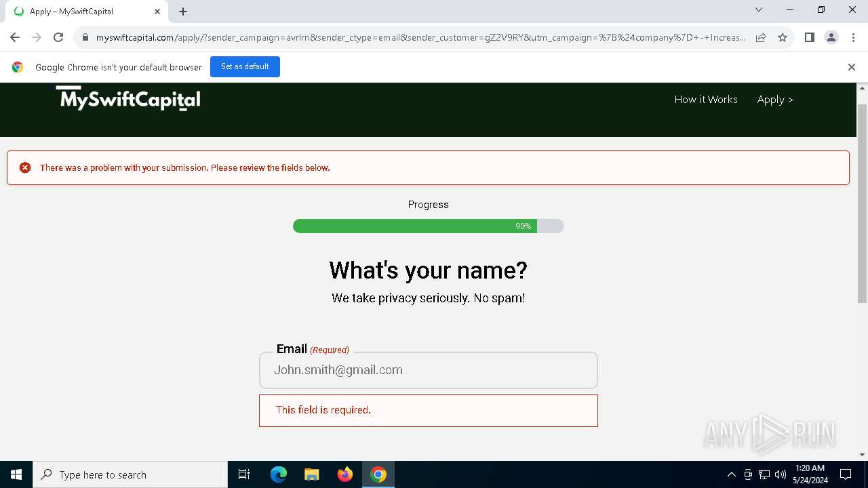Open Task View from the taskbar
The width and height of the screenshot is (868, 488).
coord(244,474)
